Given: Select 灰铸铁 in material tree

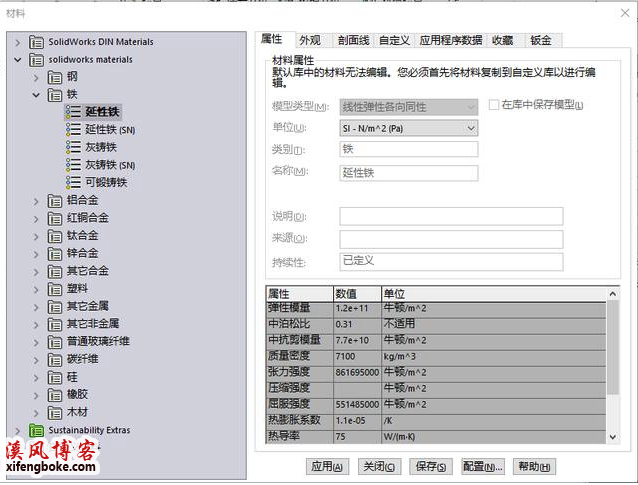Looking at the screenshot, I should pyautogui.click(x=101, y=147).
